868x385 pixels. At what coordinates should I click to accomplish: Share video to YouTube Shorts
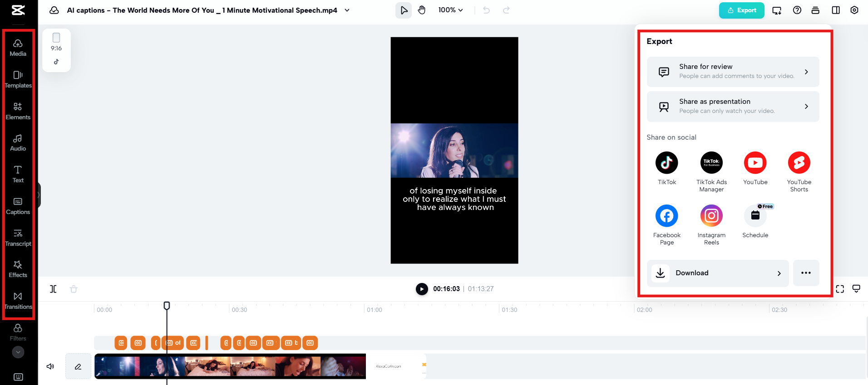(x=799, y=163)
